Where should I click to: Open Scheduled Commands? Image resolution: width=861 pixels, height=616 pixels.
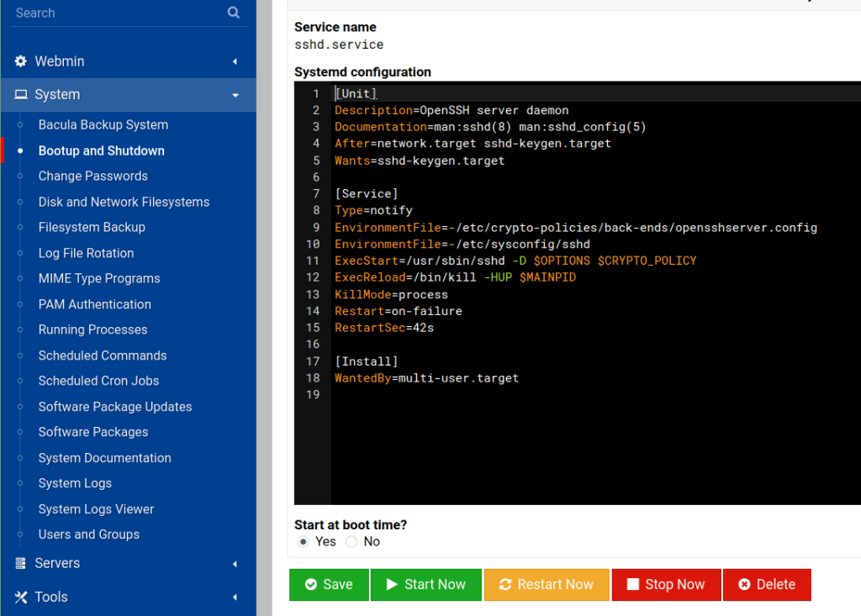pos(102,355)
